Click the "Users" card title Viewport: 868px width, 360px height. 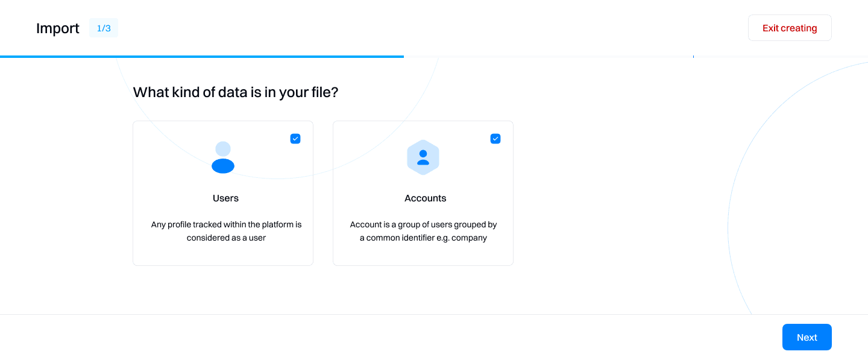click(x=225, y=198)
